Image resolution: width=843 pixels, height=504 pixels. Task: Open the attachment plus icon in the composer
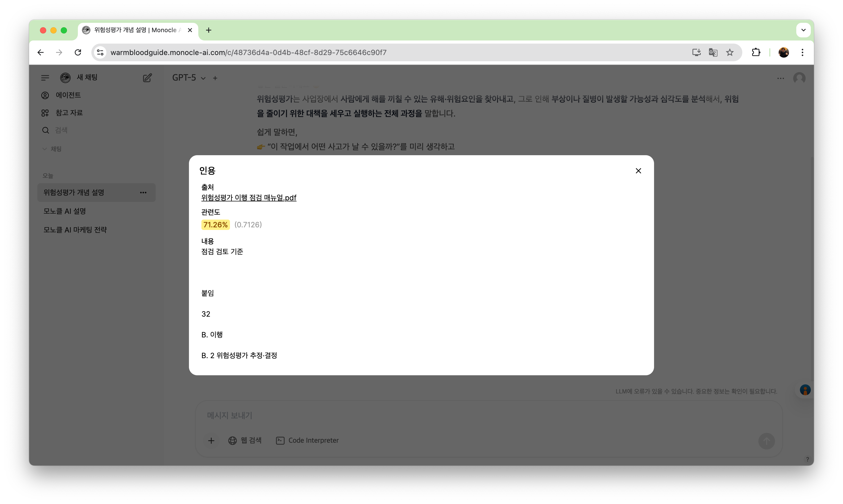(211, 440)
